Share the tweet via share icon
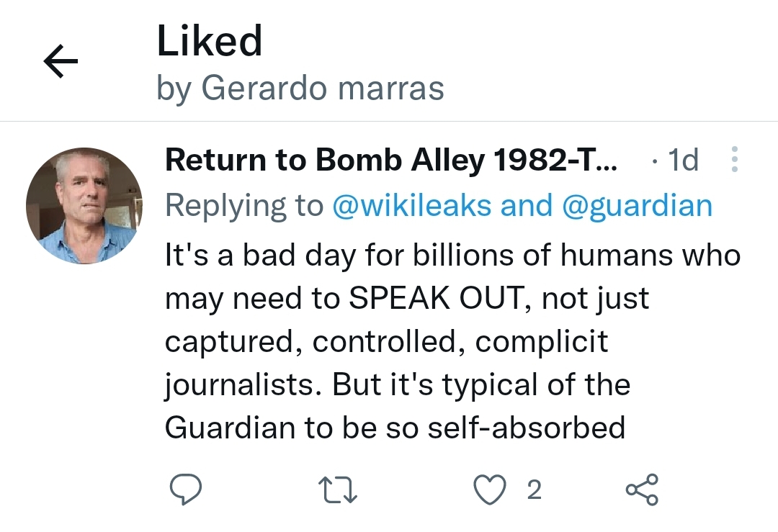778x532 pixels. (x=641, y=490)
